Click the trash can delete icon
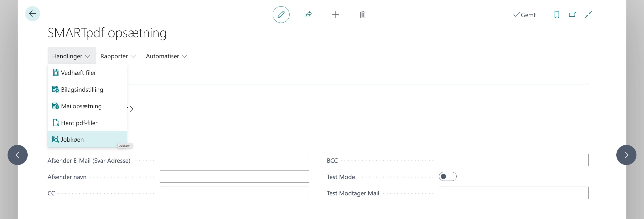The width and height of the screenshot is (644, 219). click(x=363, y=15)
